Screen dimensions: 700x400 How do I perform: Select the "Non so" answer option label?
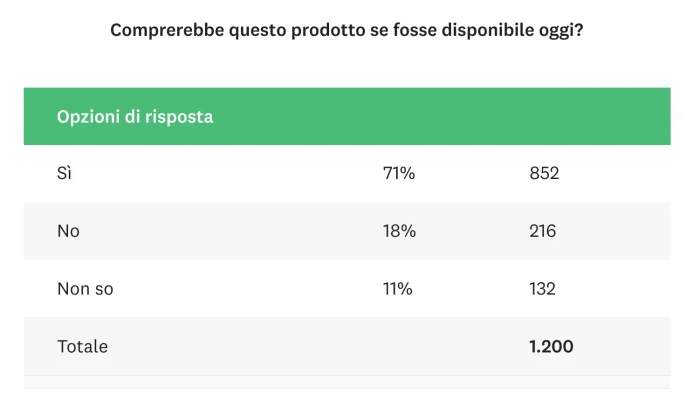coord(86,289)
